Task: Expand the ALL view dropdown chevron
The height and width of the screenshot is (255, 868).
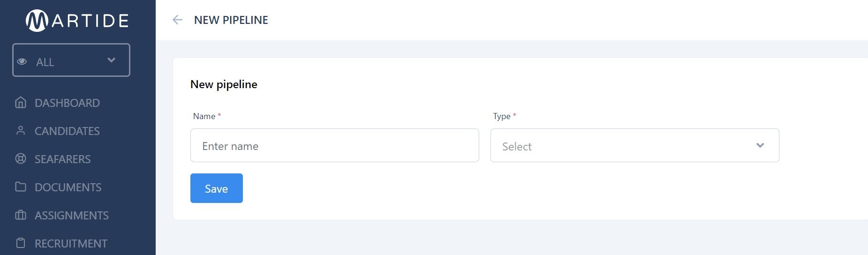Action: tap(112, 60)
